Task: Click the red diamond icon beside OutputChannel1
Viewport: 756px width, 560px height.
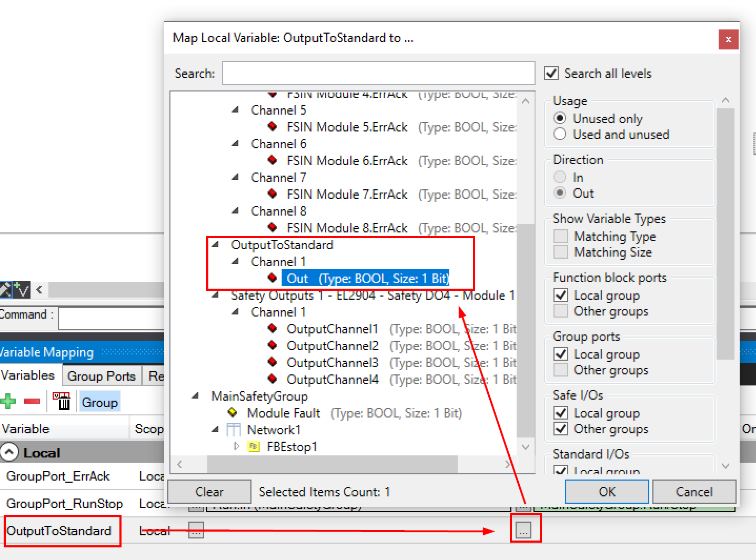Action: click(x=273, y=329)
